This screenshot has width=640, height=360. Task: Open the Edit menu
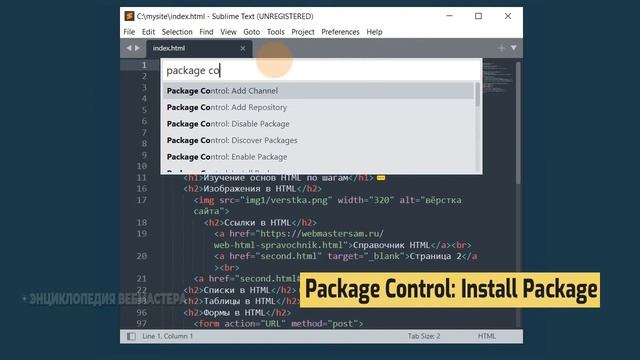(148, 32)
